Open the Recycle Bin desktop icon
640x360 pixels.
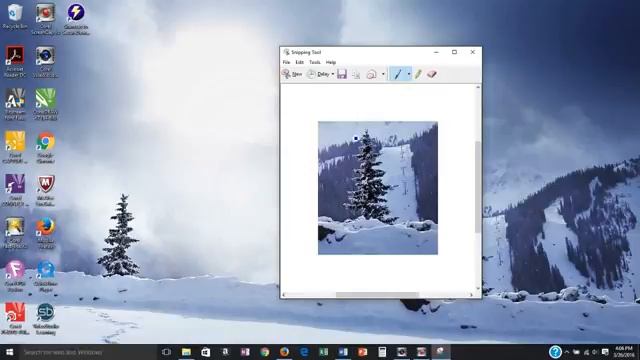pos(15,16)
